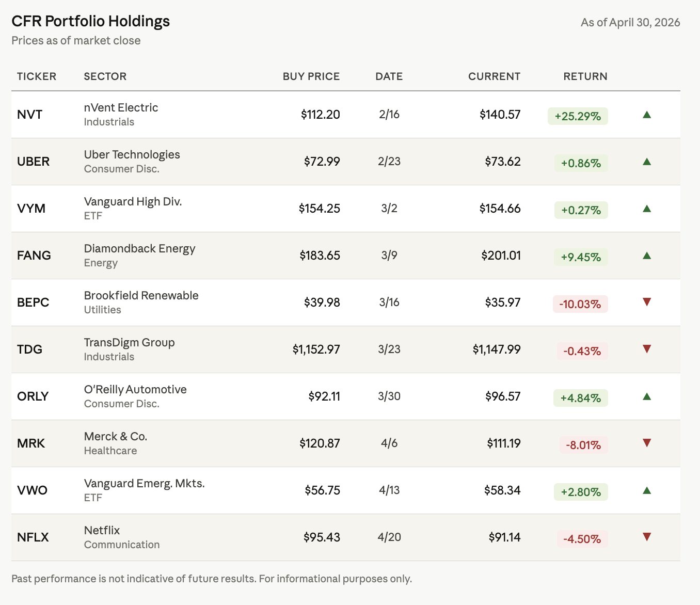Click the VWO ticker symbol

pos(32,490)
